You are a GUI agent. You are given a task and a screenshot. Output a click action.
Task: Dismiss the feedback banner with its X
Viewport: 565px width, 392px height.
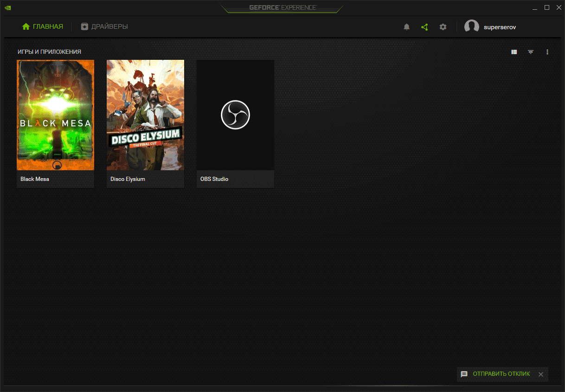pyautogui.click(x=541, y=374)
